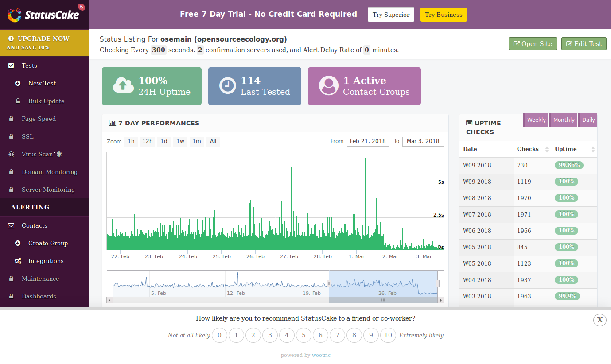Set chart zoom to 12h

[147, 141]
